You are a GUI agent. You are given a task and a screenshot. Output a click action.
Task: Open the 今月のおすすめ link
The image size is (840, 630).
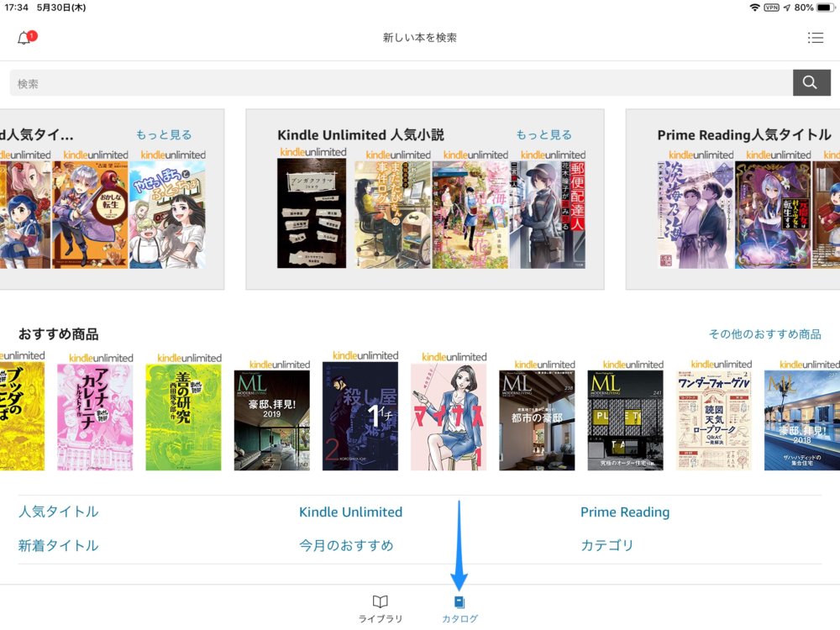[346, 545]
